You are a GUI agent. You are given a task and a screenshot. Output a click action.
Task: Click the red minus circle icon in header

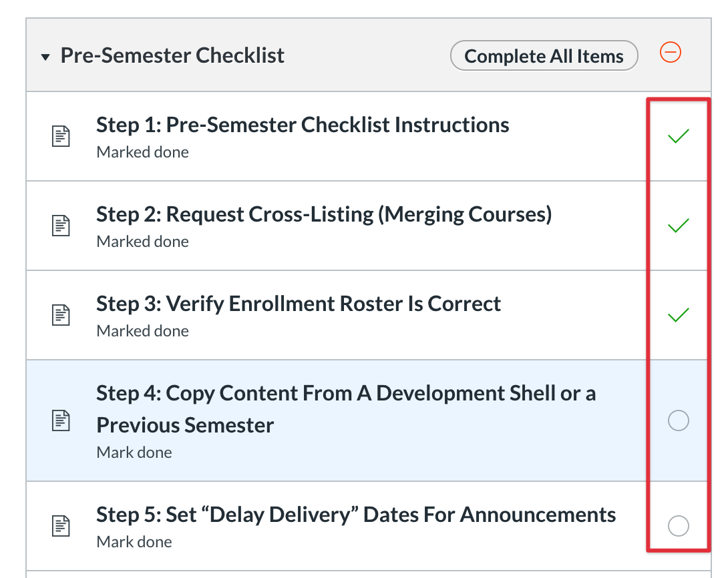[x=670, y=53]
